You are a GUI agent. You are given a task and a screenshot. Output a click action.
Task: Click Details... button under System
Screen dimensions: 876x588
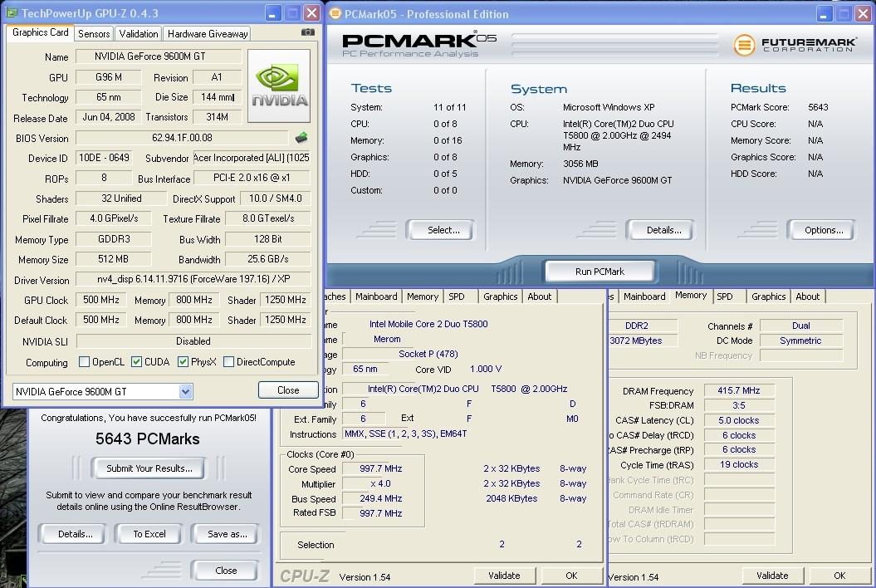pos(661,230)
